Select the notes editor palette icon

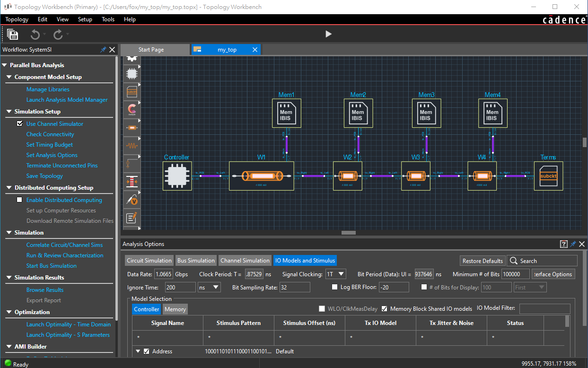[x=132, y=218]
